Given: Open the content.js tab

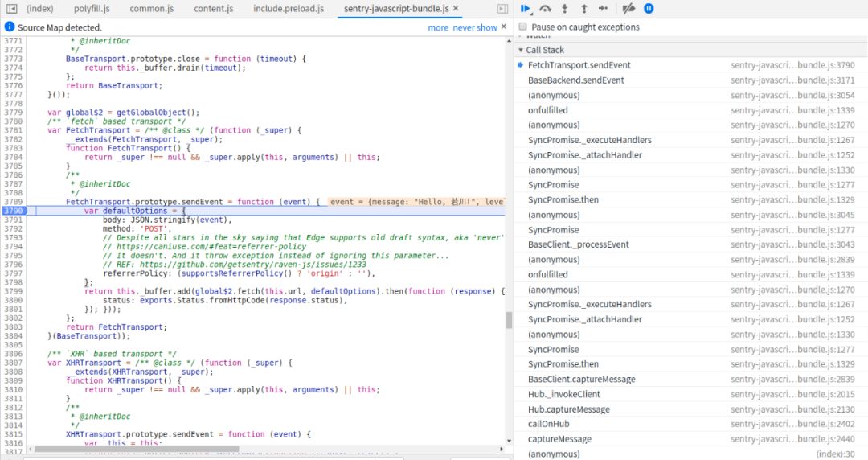Looking at the screenshot, I should coord(214,8).
